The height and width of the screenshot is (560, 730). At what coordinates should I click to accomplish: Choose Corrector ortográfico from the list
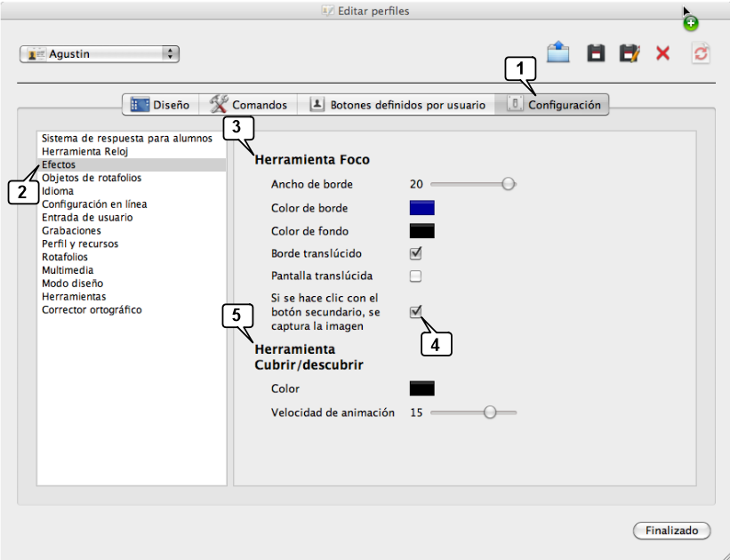point(92,310)
